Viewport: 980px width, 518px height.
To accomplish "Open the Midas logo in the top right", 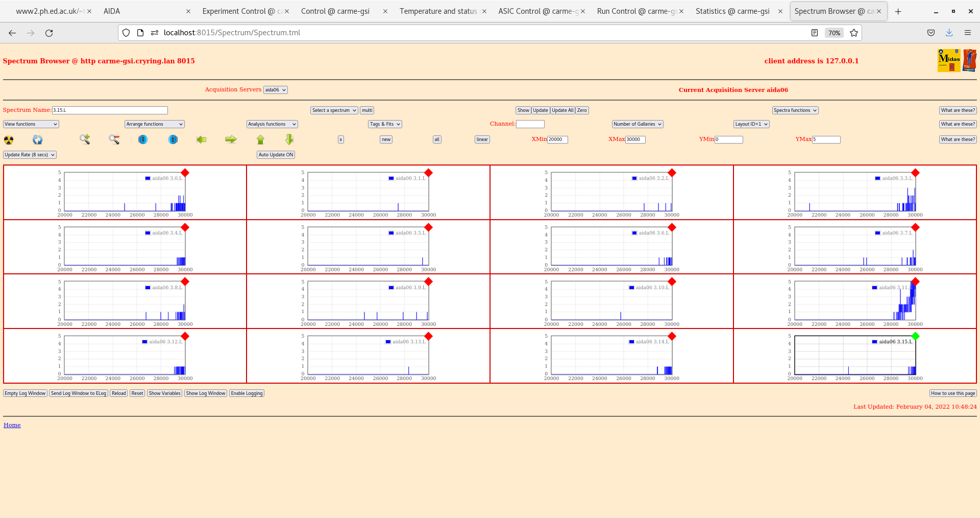I will [x=948, y=60].
